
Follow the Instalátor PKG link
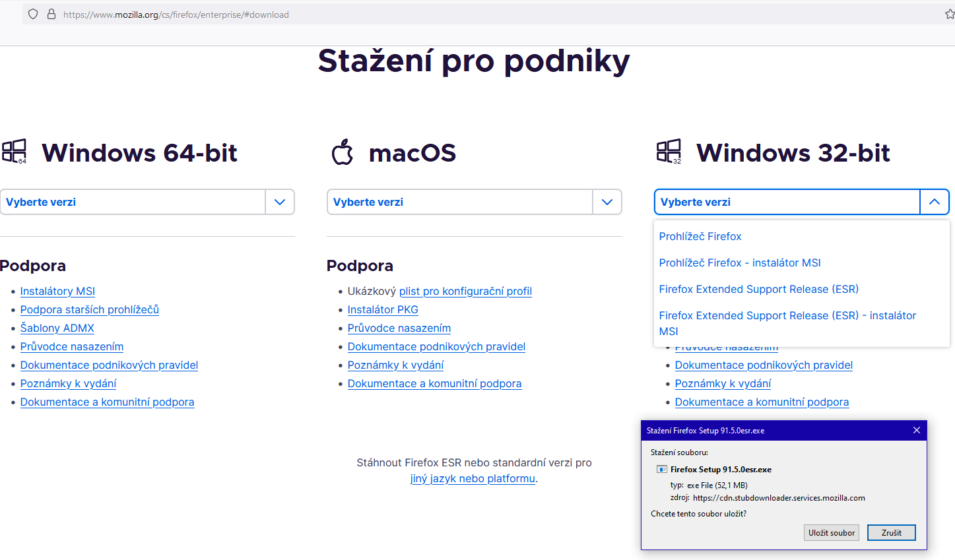[383, 309]
